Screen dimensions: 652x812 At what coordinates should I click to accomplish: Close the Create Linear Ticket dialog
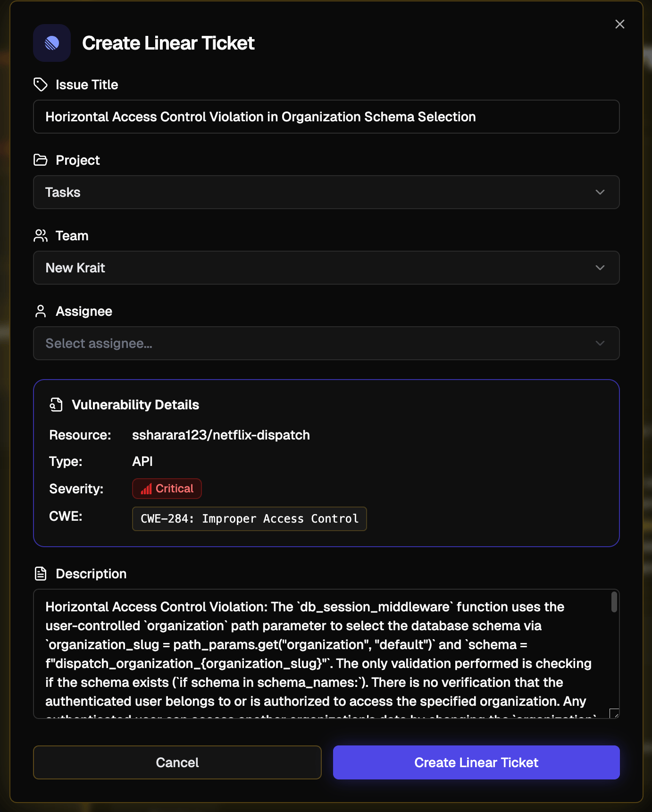[620, 24]
